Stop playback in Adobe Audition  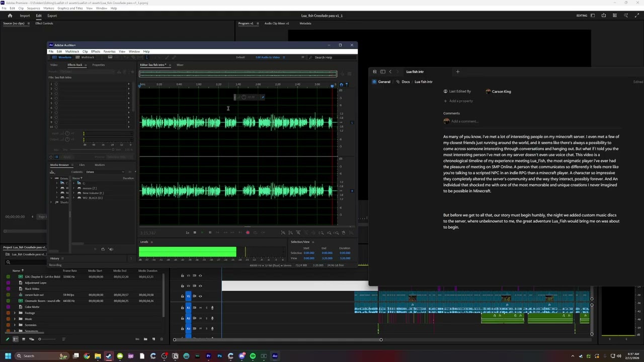[195, 232]
